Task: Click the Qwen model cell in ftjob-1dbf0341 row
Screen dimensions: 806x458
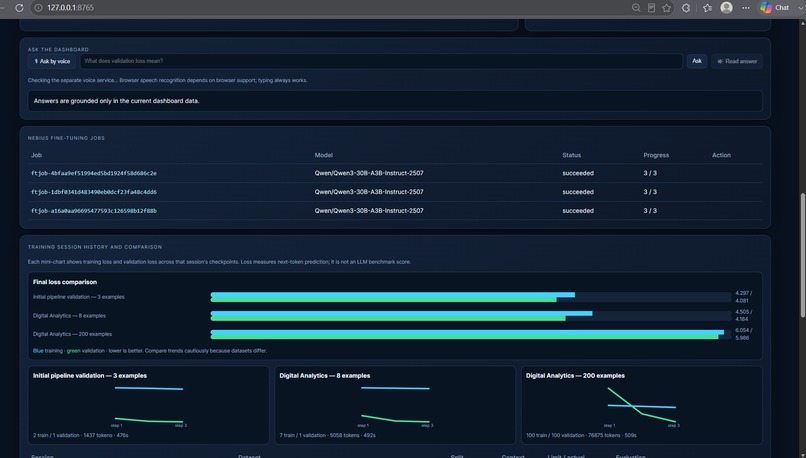Action: click(369, 192)
